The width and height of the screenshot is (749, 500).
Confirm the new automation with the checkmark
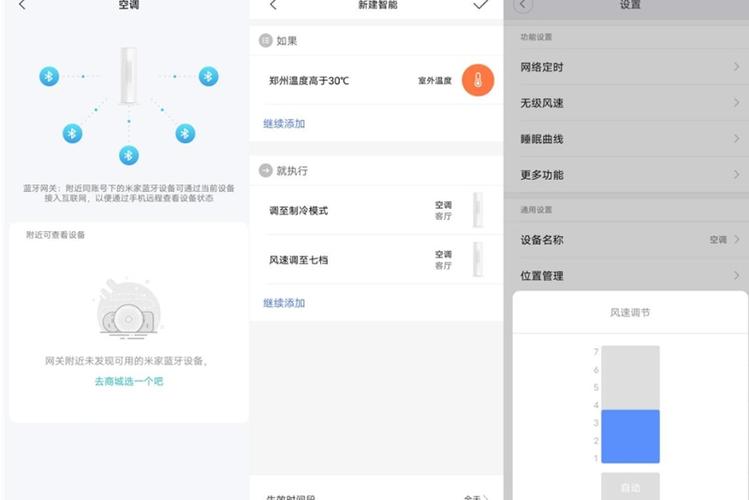point(481,5)
